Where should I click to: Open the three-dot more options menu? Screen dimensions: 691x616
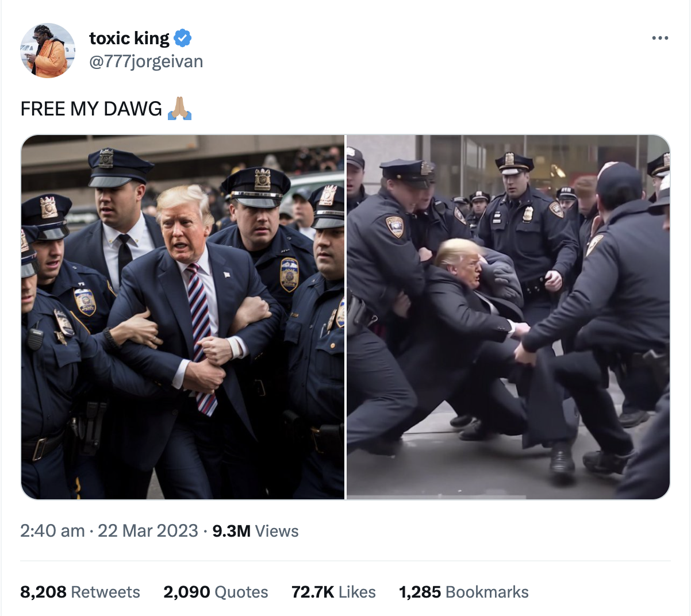[x=660, y=38]
